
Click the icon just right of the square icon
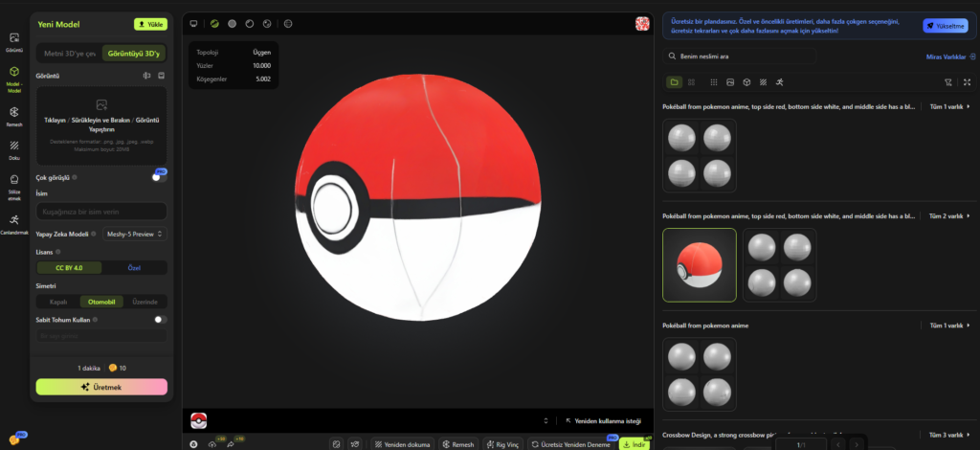pos(355,444)
